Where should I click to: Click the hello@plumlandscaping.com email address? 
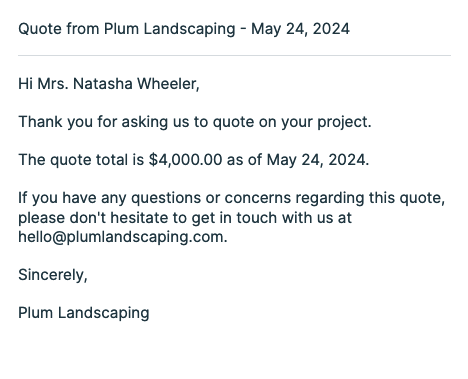click(x=121, y=237)
